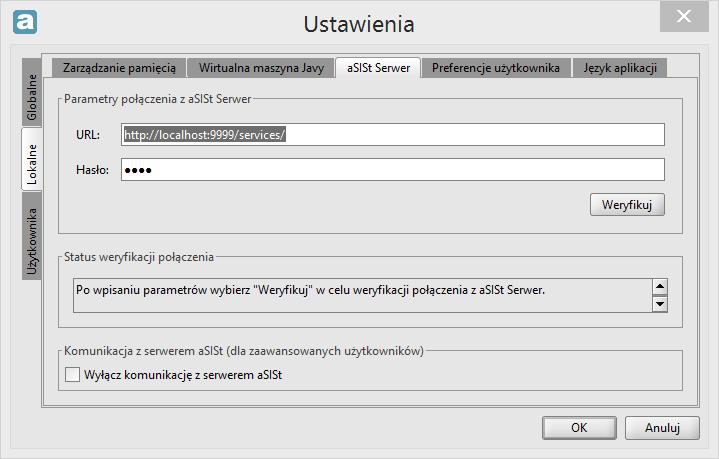This screenshot has height=459, width=719.
Task: Click the Ustawienia dialog title
Action: [359, 24]
